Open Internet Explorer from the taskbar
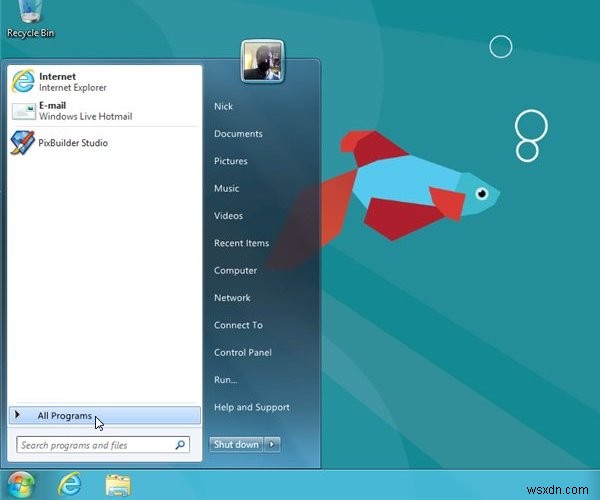 pyautogui.click(x=70, y=485)
